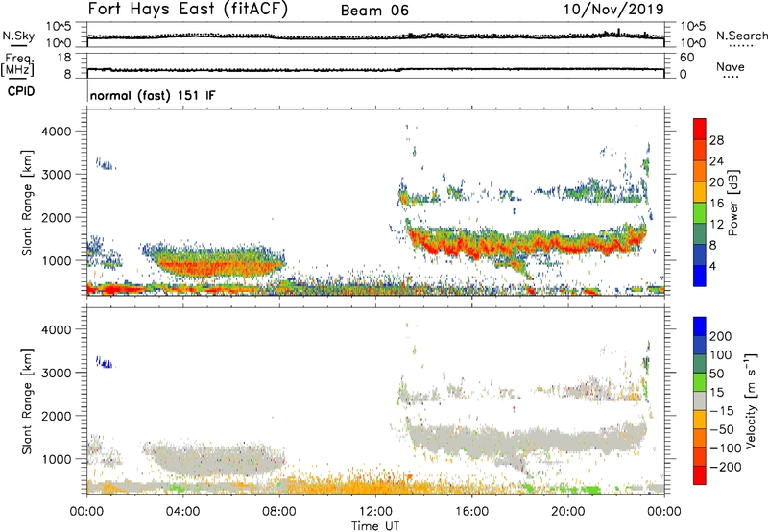Click the 'Power [dB]' colorbar title
768x532 pixels.
point(732,203)
